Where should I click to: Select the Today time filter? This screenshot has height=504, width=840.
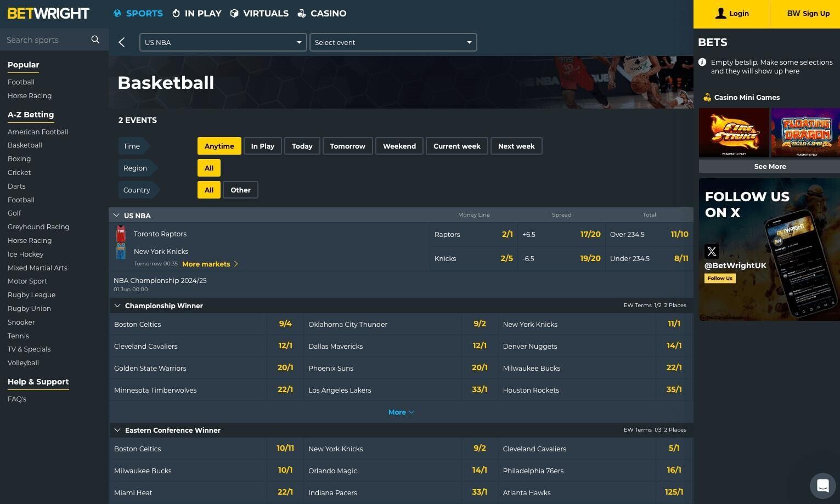point(302,146)
